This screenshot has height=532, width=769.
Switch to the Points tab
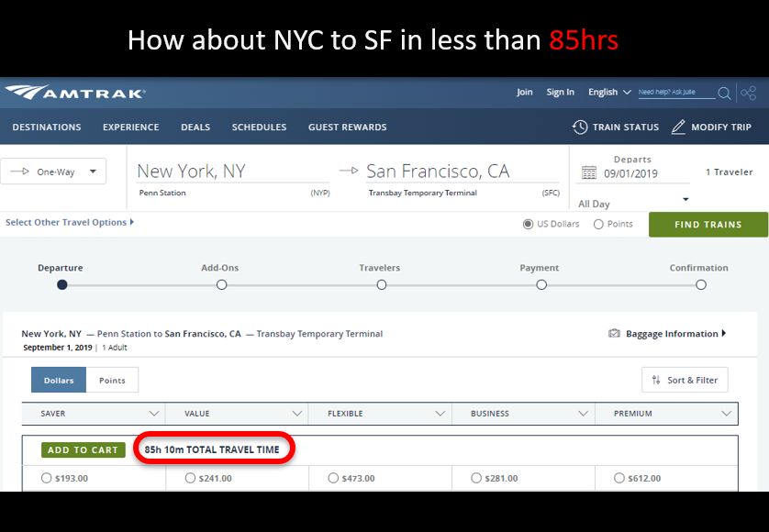coord(112,380)
